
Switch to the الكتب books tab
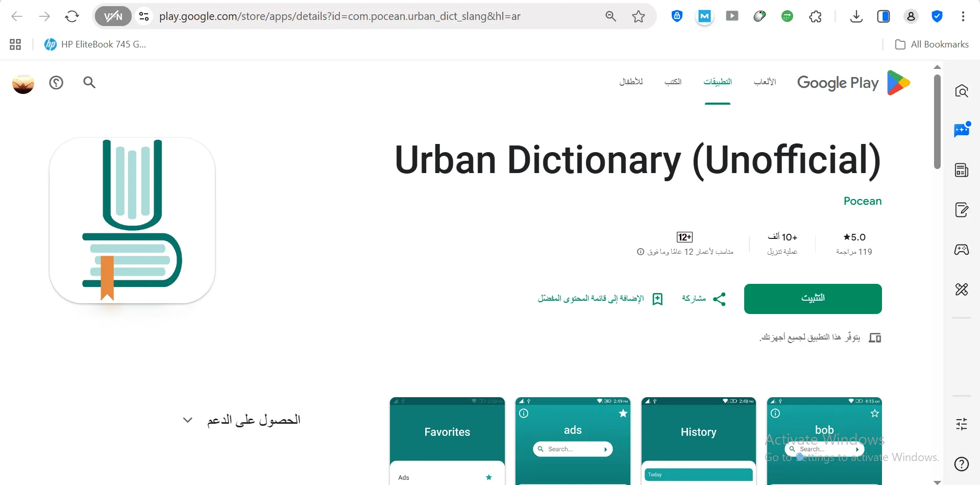tap(673, 82)
